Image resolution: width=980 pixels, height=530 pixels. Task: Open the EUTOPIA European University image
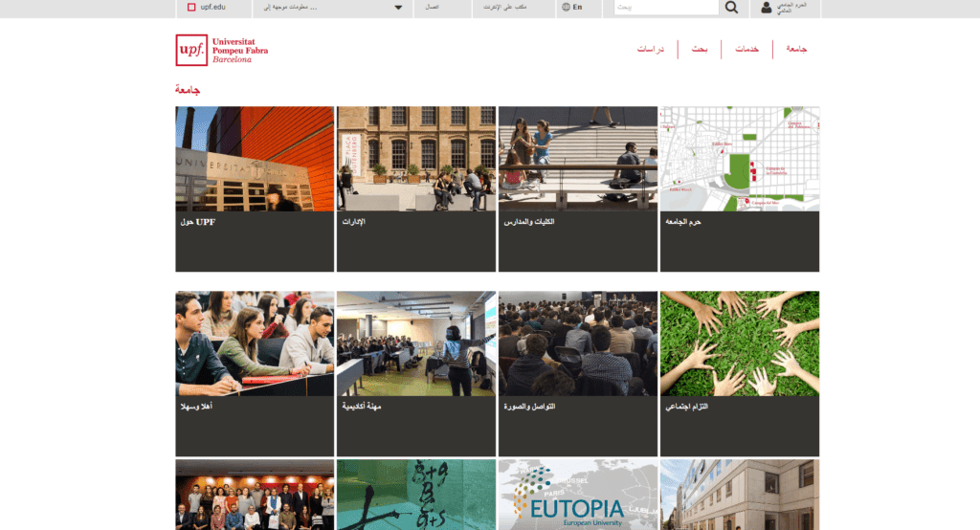tap(577, 495)
